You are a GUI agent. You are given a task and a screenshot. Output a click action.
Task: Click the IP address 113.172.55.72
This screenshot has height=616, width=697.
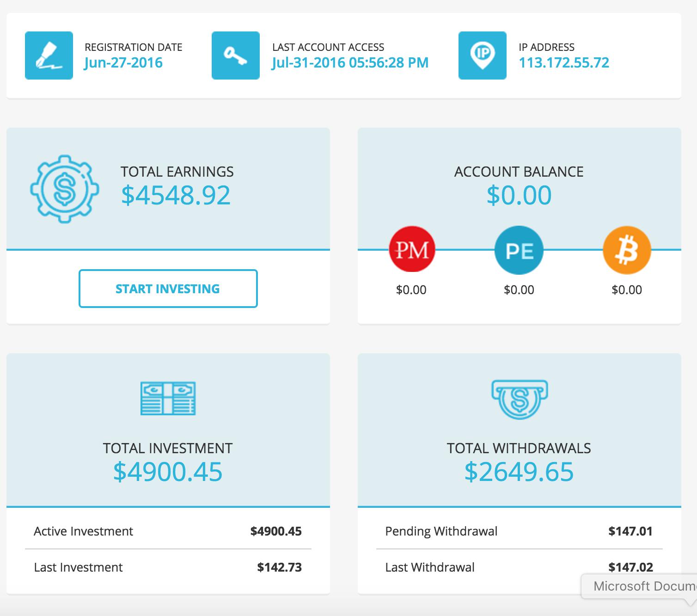pos(564,63)
